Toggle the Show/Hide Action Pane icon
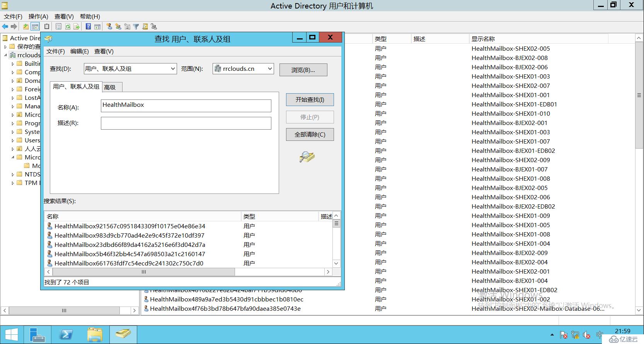 [97, 27]
